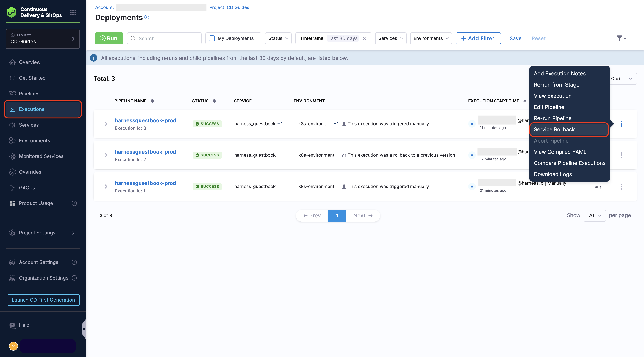Expand Execution Id 3 row chevron
This screenshot has height=357, width=644.
pyautogui.click(x=106, y=124)
